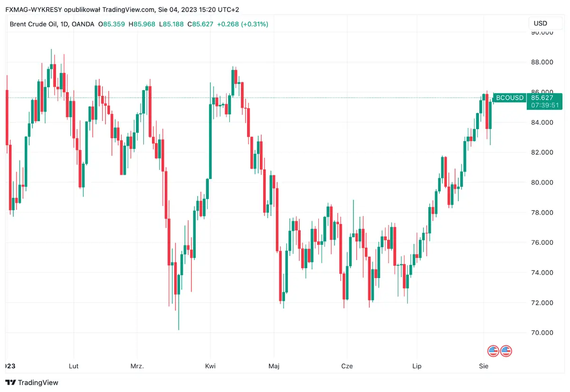
Task: Select the Lip month label on time axis
Action: pyautogui.click(x=417, y=366)
